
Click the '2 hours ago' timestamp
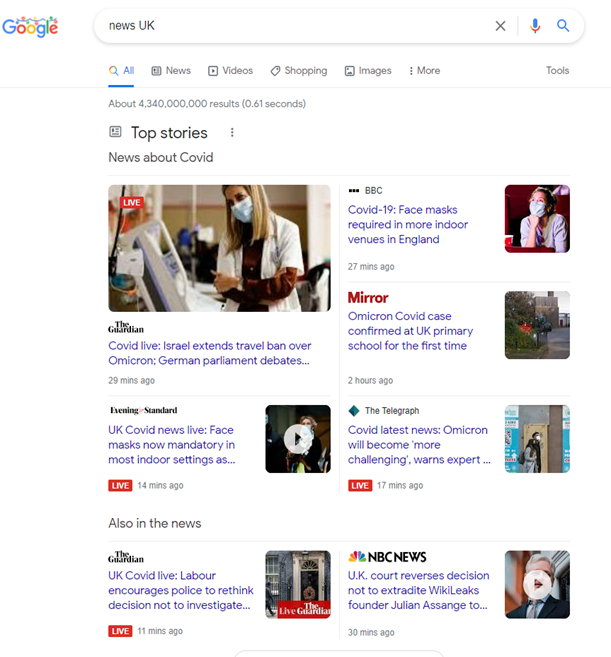pyautogui.click(x=370, y=380)
